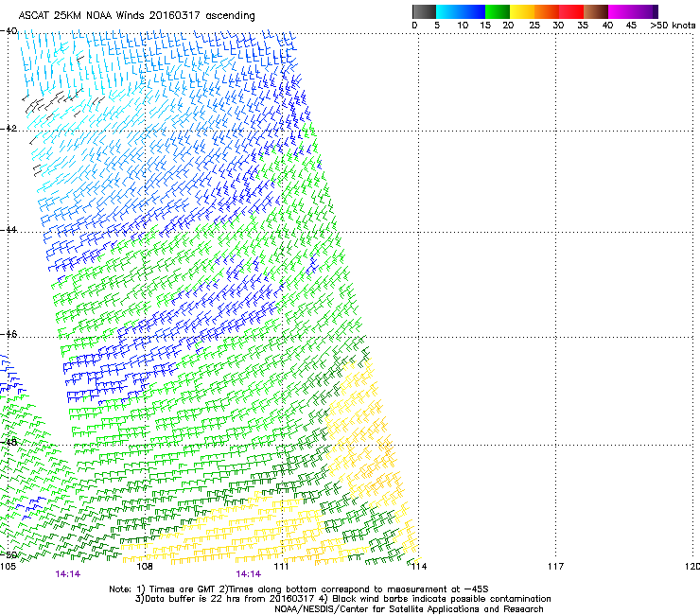Click the NOAA/NESDIS Center credit line
Image resolution: width=700 pixels, height=615 pixels.
(x=409, y=608)
